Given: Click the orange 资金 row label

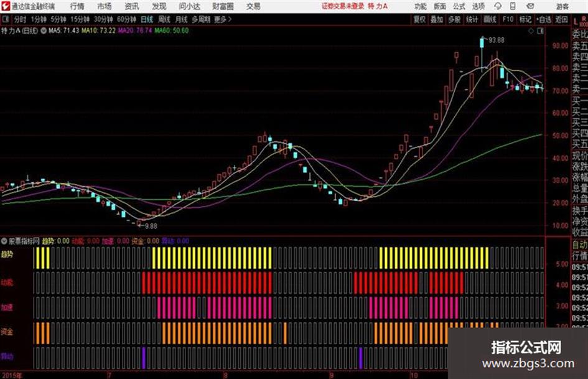Looking at the screenshot, I should click(x=7, y=332).
